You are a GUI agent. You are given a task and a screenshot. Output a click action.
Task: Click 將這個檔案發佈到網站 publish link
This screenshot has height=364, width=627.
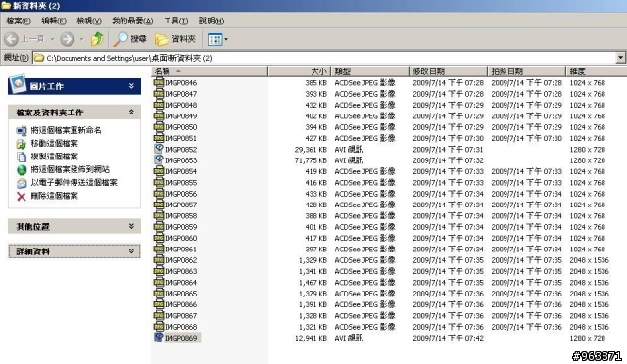pos(70,169)
